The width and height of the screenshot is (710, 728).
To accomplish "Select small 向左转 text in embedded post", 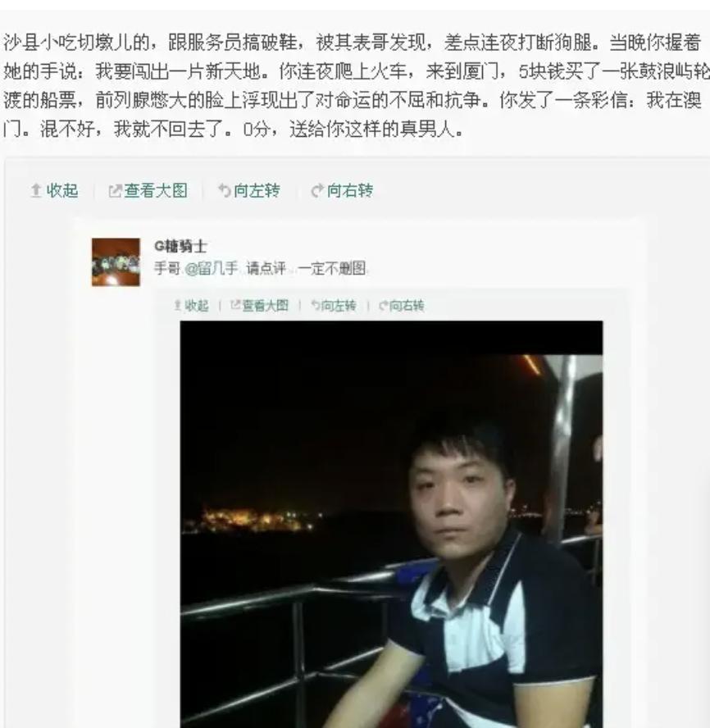I will click(x=339, y=306).
